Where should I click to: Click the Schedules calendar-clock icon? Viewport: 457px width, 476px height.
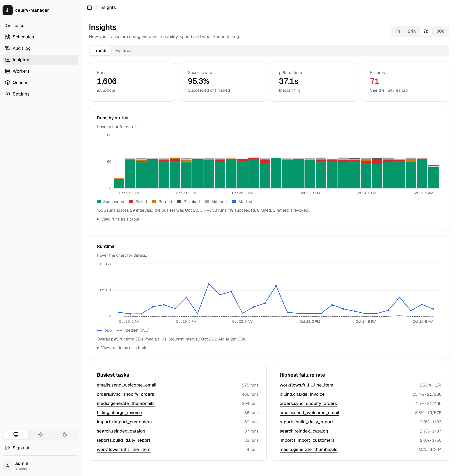click(7, 37)
